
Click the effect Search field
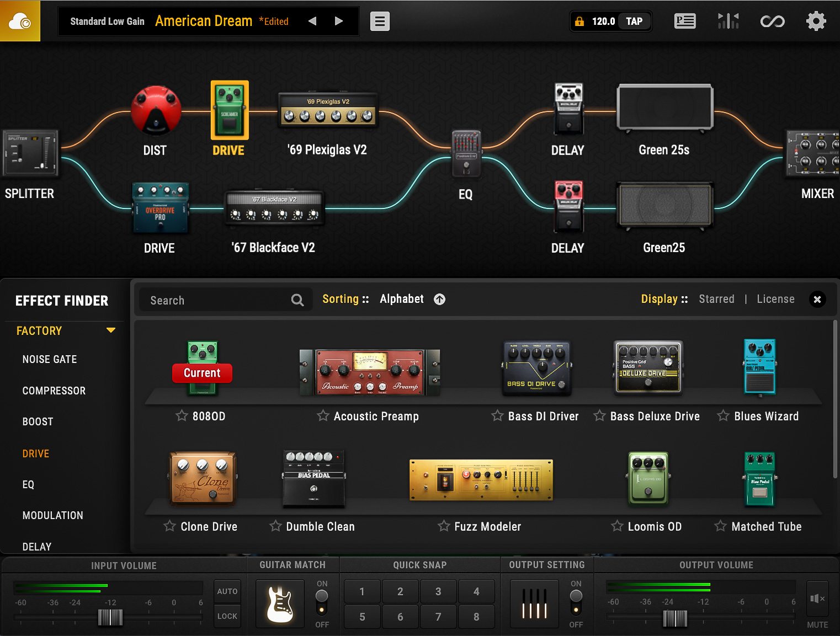(x=225, y=300)
